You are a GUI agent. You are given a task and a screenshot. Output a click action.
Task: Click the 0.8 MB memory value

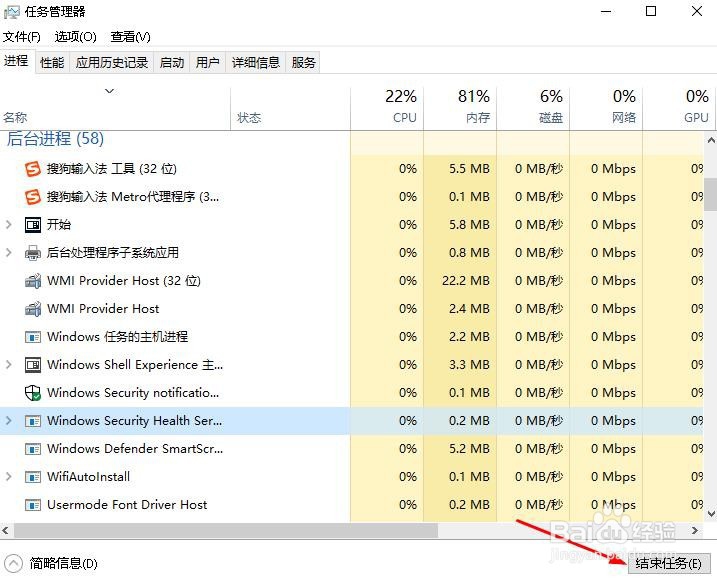(x=469, y=252)
